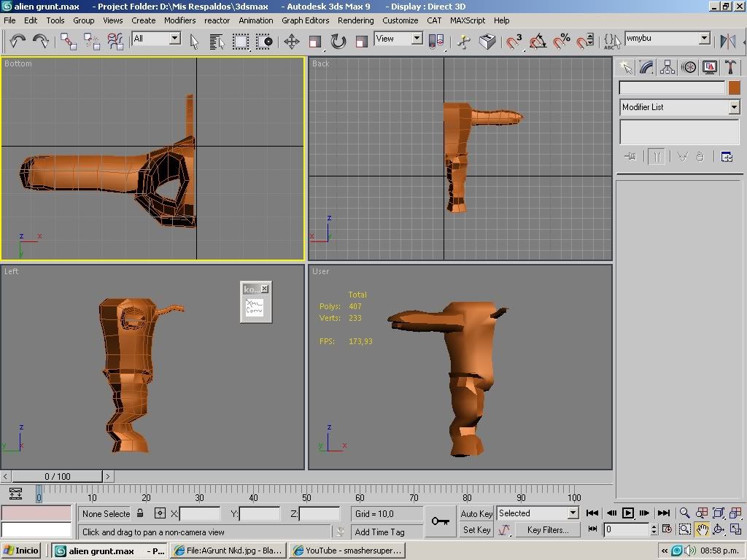This screenshot has width=747, height=560.
Task: Toggle Auto Key animation mode
Action: (476, 513)
